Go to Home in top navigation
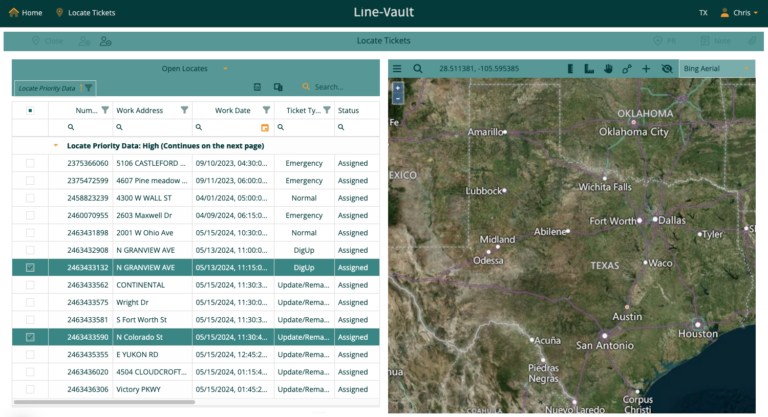Image resolution: width=768 pixels, height=417 pixels. click(x=25, y=13)
